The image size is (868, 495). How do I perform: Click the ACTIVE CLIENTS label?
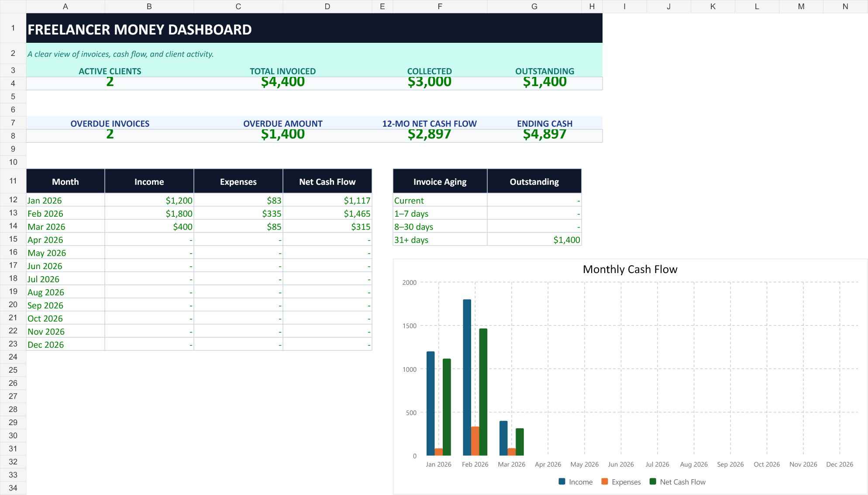click(110, 71)
